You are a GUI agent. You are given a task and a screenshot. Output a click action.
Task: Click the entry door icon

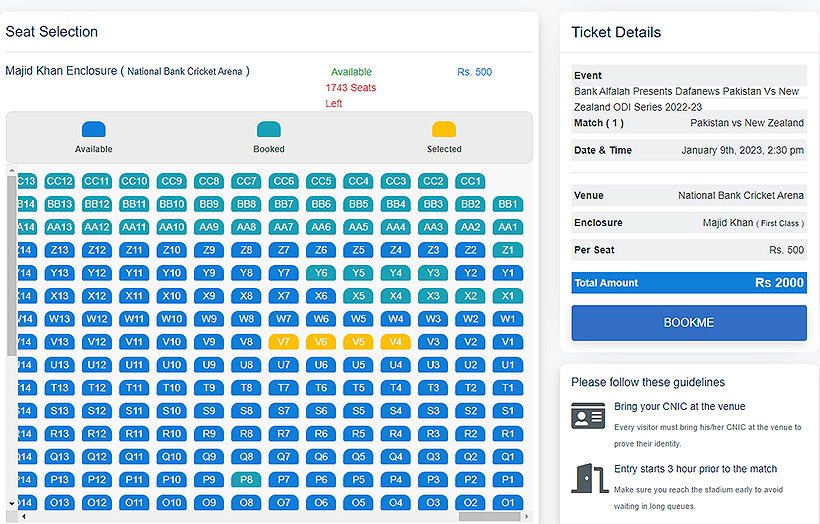(x=588, y=478)
